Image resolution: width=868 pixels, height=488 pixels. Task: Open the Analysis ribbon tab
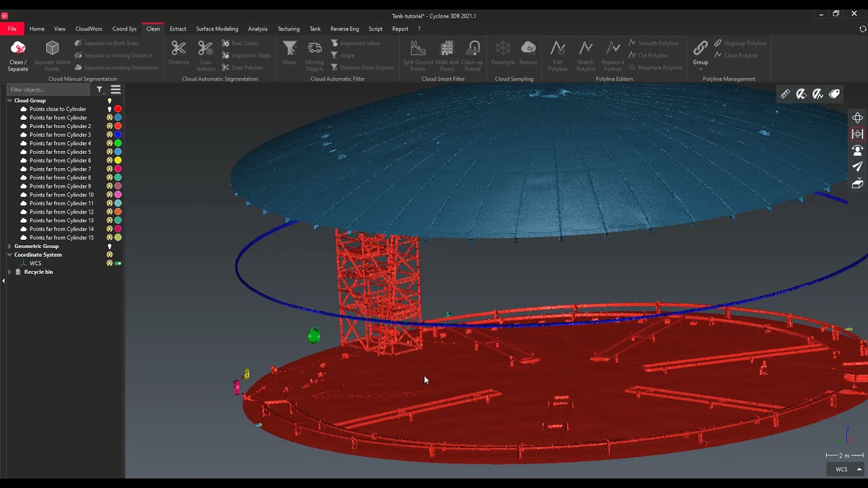click(x=258, y=28)
